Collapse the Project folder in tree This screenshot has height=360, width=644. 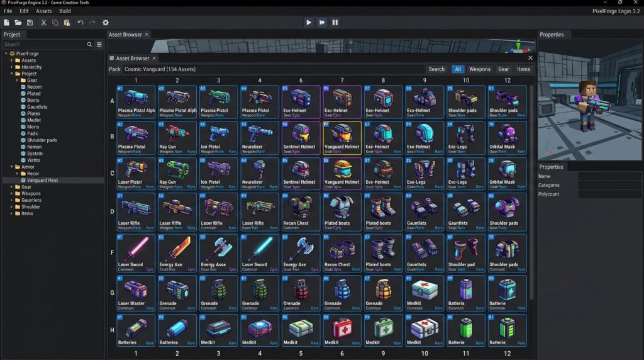pyautogui.click(x=11, y=74)
